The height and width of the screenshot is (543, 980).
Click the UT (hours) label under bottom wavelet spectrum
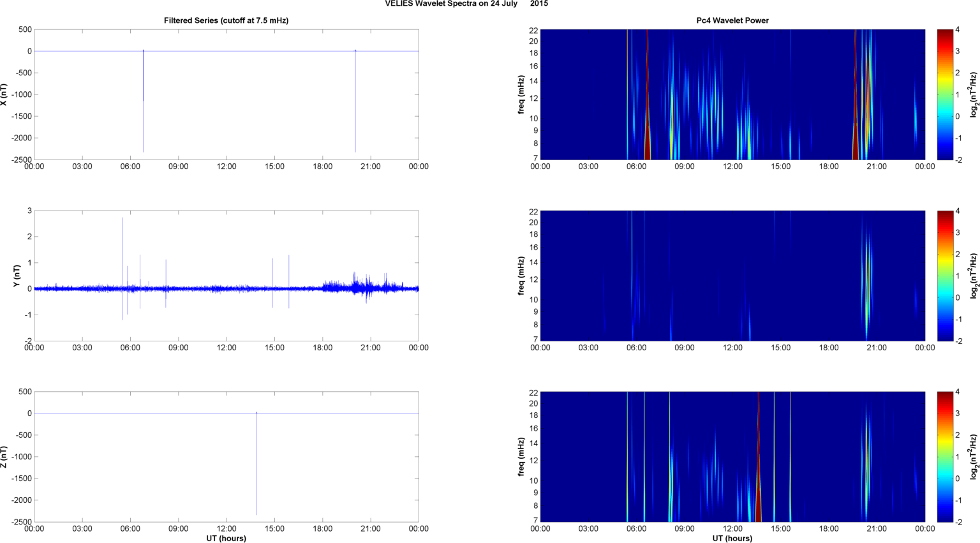tap(732, 538)
